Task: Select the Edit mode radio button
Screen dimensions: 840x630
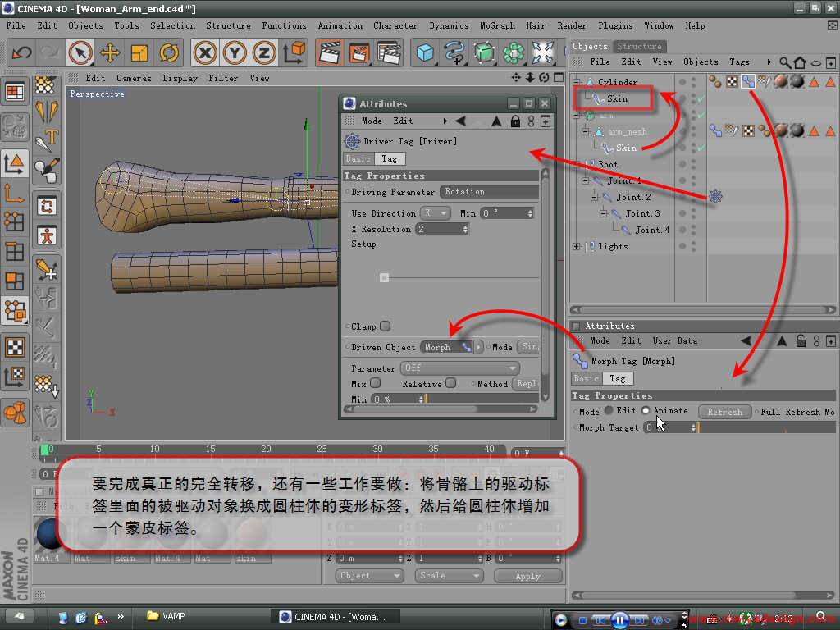Action: pos(609,410)
